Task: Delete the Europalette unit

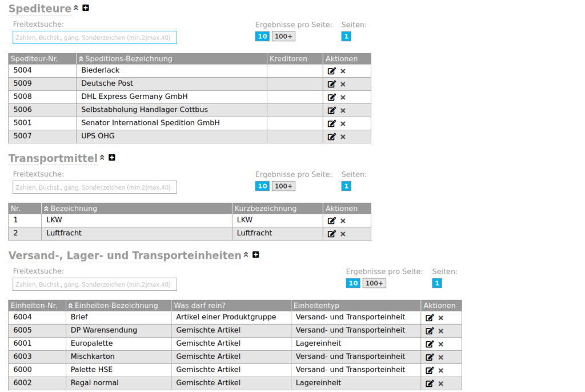Action: pyautogui.click(x=440, y=344)
